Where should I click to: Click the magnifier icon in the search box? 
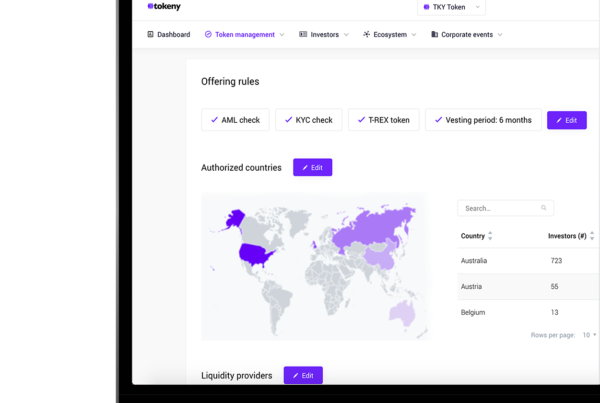(543, 208)
